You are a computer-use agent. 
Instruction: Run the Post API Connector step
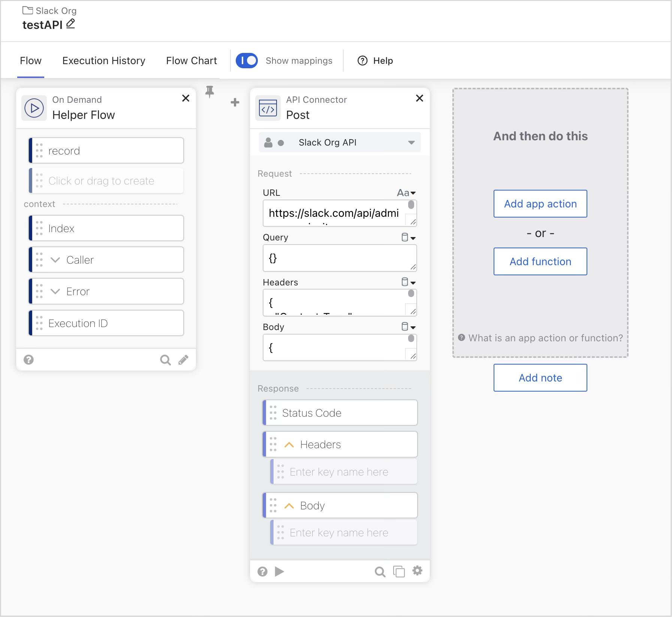click(x=279, y=571)
